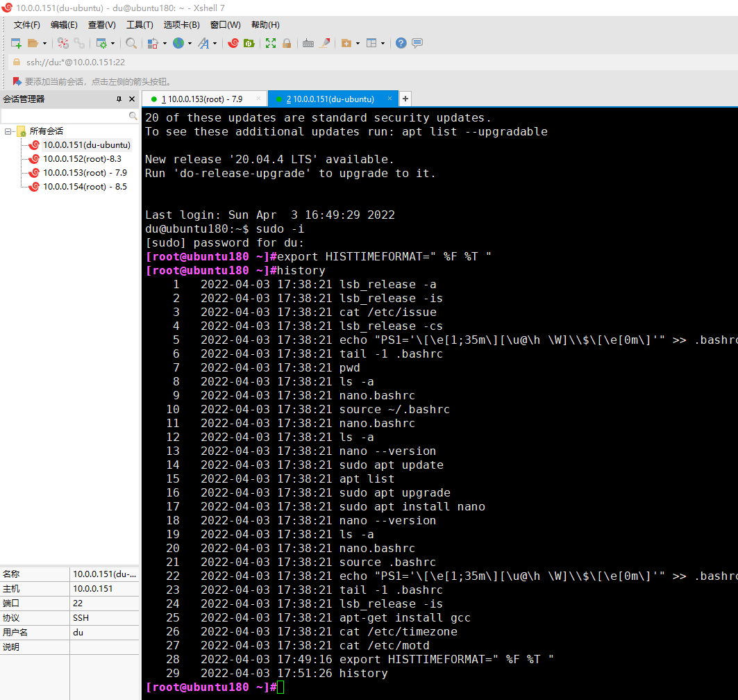This screenshot has height=700, width=738.
Task: Pin the 会话管理器 panel
Action: (x=119, y=99)
